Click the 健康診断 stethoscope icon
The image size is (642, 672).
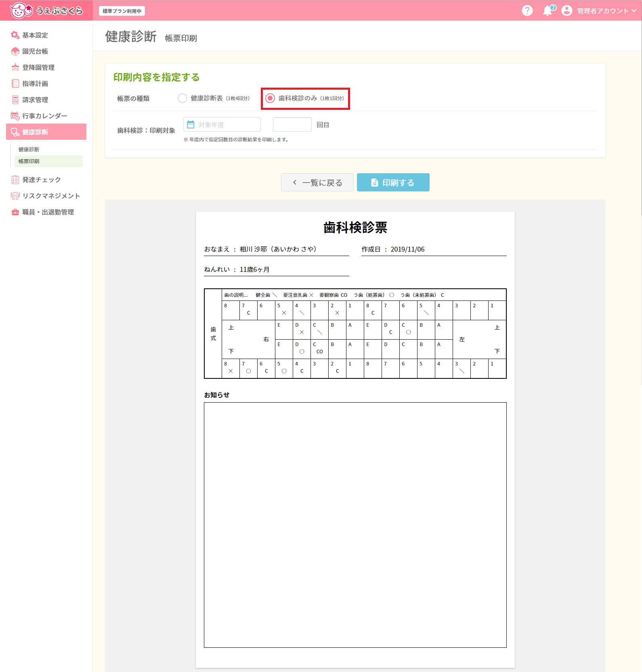click(x=15, y=132)
